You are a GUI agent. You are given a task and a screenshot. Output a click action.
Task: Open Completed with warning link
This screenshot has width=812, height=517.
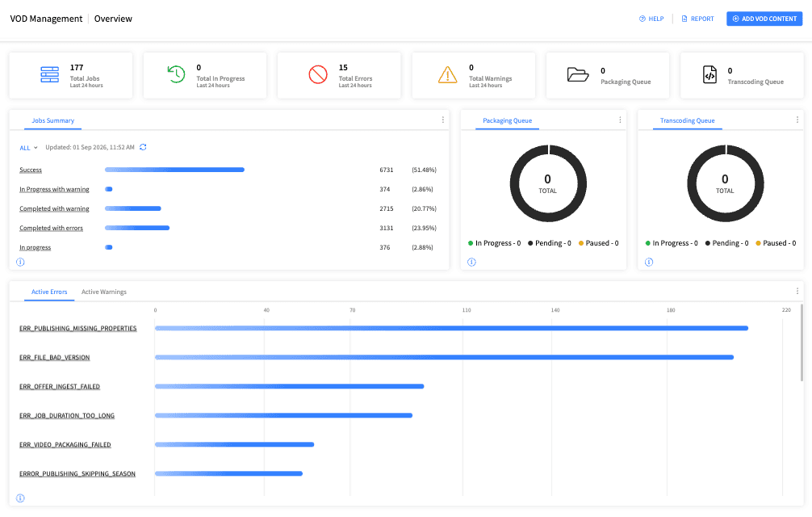[x=54, y=208]
